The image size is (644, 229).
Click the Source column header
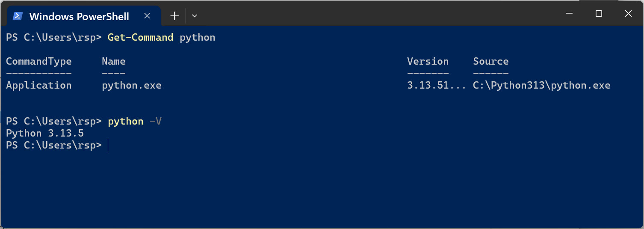(491, 62)
